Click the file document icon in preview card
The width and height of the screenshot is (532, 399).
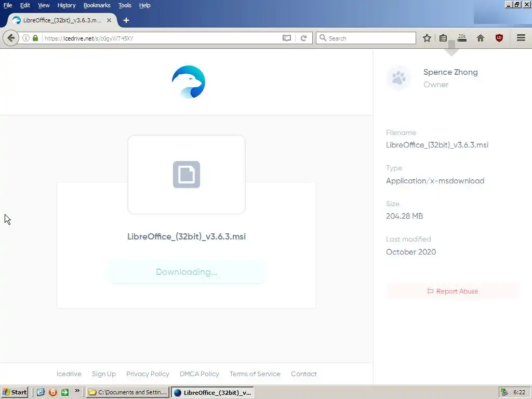187,175
